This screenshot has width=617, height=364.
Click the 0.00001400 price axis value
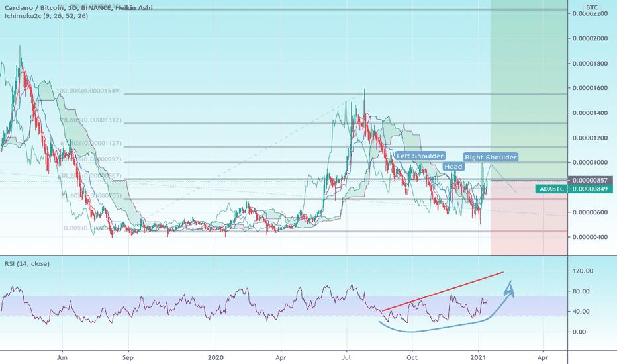pyautogui.click(x=591, y=113)
